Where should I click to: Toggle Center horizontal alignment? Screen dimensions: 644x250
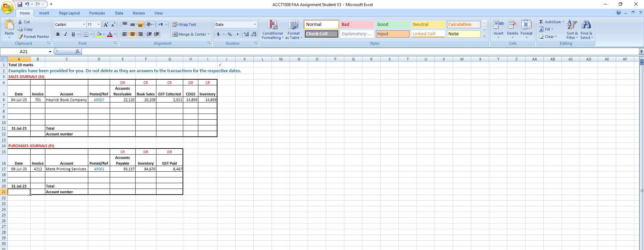133,34
